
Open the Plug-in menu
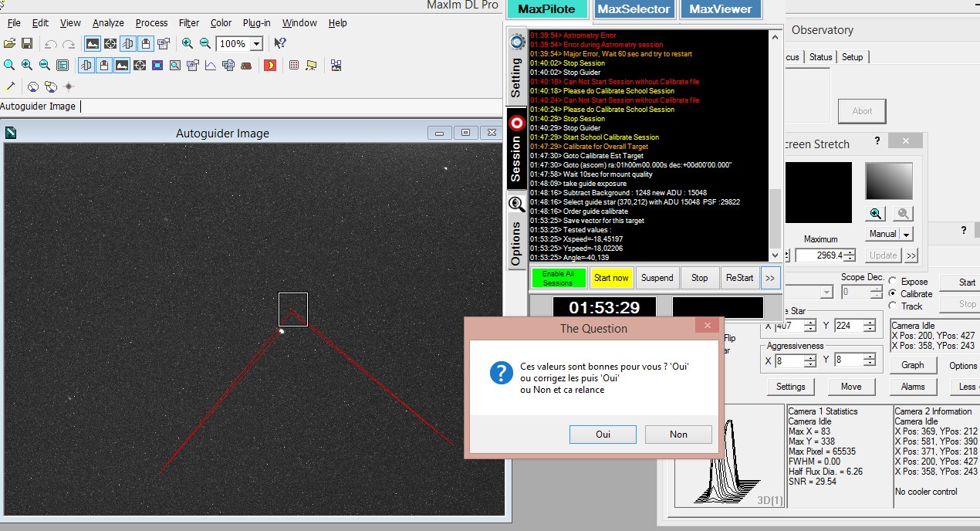(x=257, y=23)
